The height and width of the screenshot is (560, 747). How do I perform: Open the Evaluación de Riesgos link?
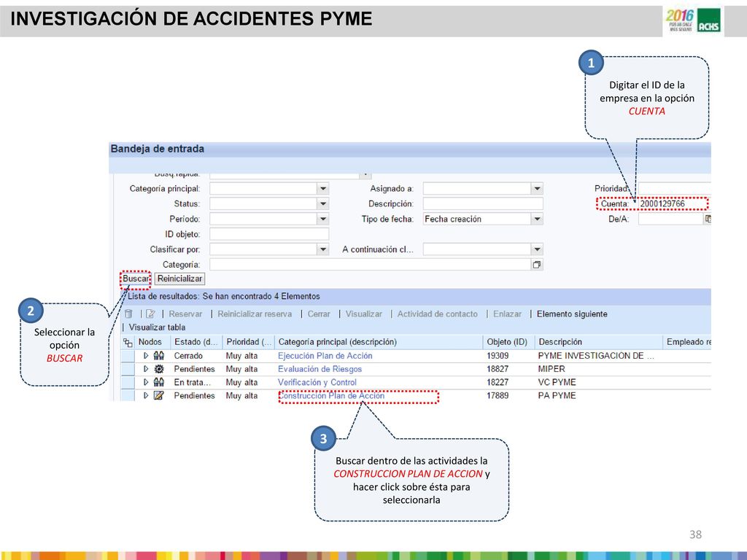click(x=320, y=369)
